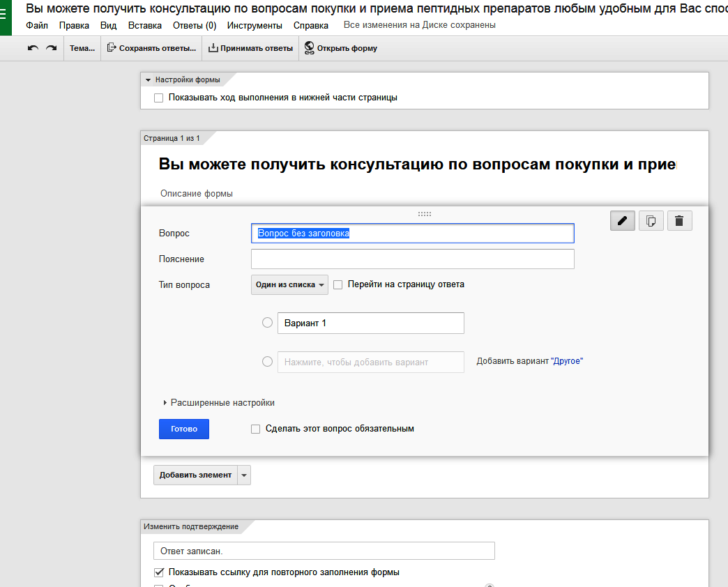Open the Вид menu
728x587 pixels.
click(x=109, y=26)
